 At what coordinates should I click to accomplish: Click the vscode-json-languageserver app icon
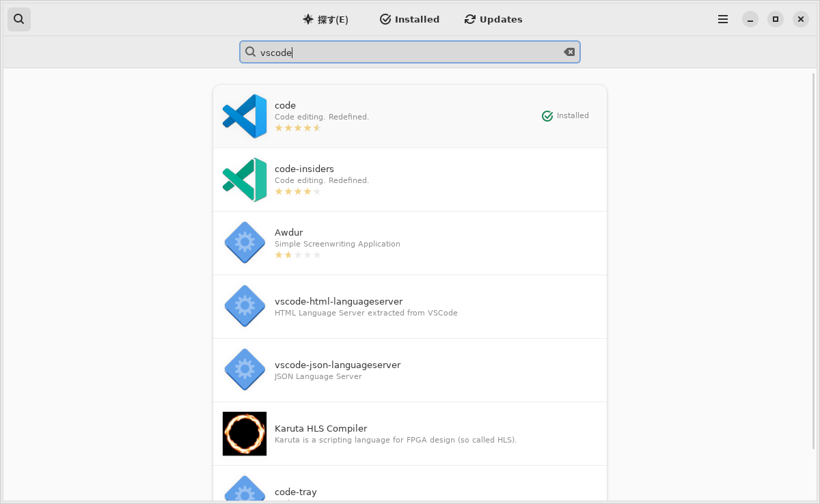245,370
